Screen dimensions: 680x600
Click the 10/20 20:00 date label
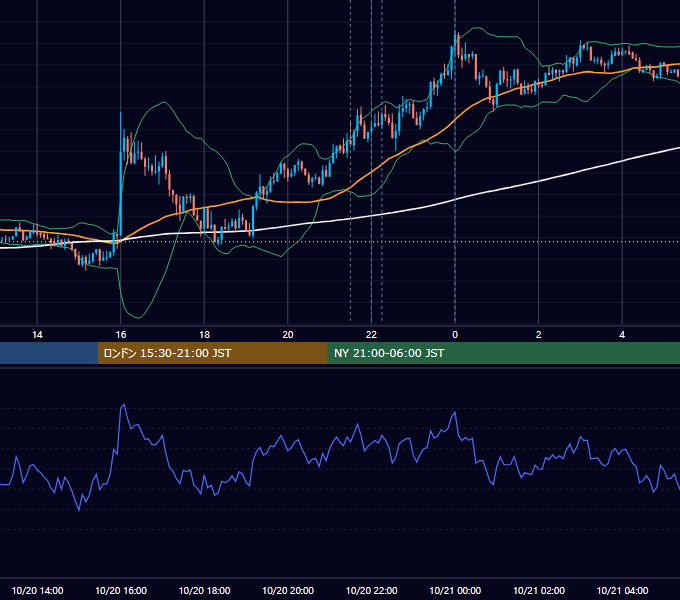click(x=288, y=590)
